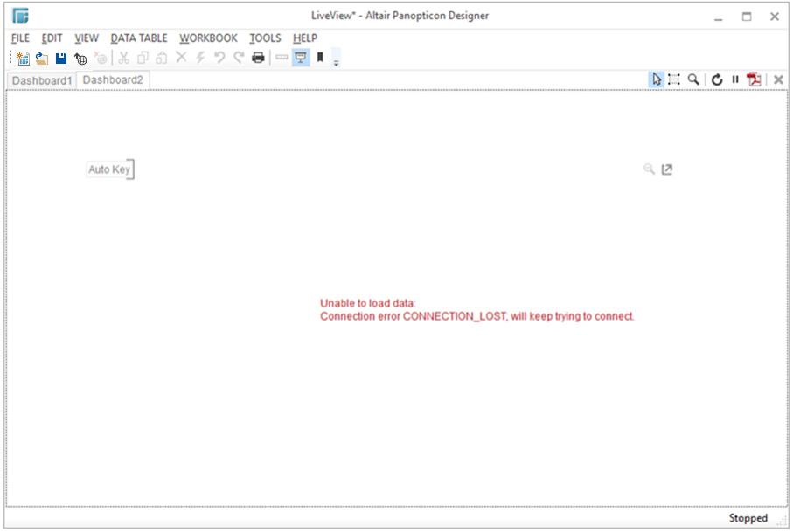Click the Cut scissors icon
The height and width of the screenshot is (532, 793).
pyautogui.click(x=123, y=59)
